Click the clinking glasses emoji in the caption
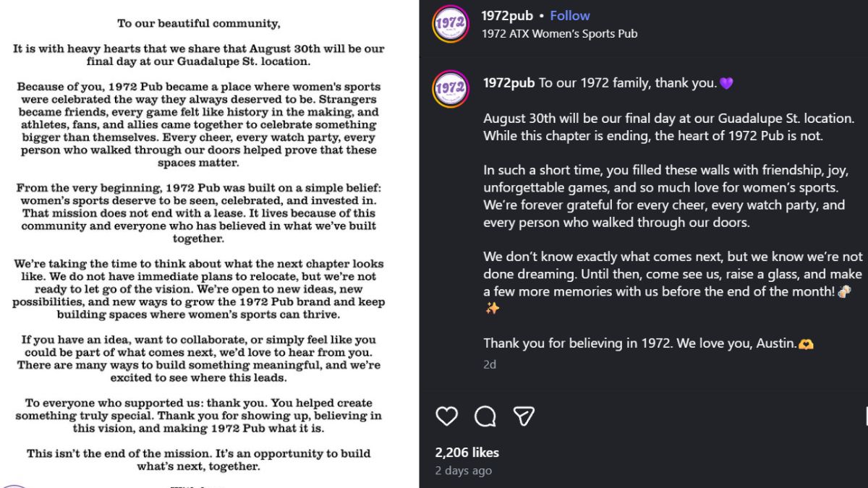Viewport: 868px width, 488px height. pyautogui.click(x=844, y=292)
